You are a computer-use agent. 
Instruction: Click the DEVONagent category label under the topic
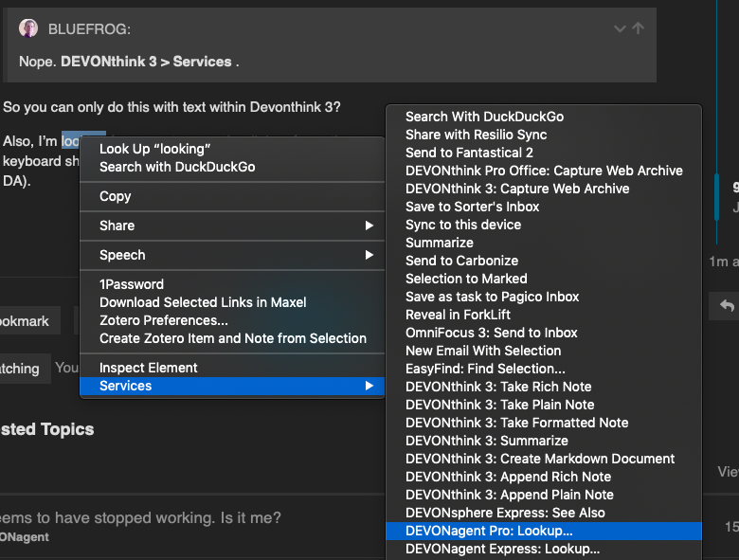[x=25, y=537]
